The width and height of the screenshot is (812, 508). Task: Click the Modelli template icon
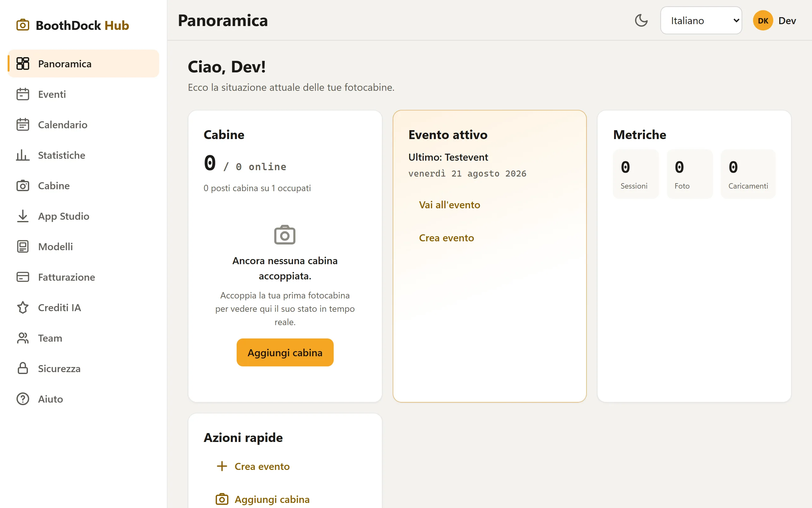(23, 247)
